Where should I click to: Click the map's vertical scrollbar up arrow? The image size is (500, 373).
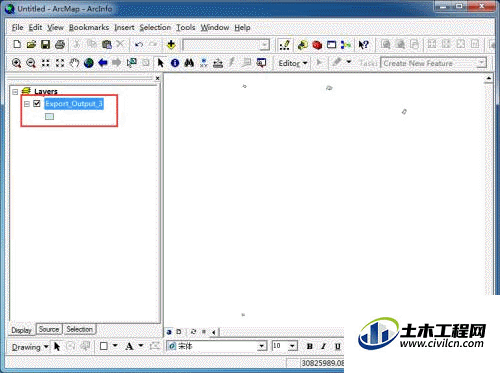coord(488,78)
